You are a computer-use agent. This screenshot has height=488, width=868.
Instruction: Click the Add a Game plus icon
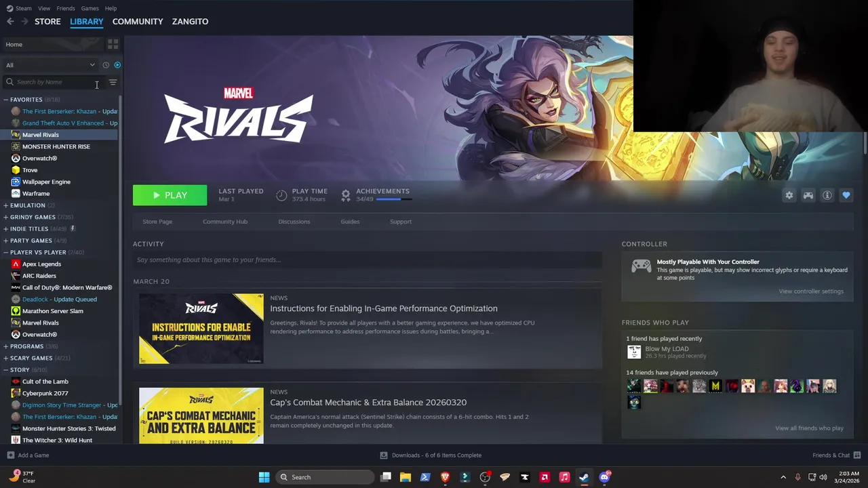click(10, 455)
